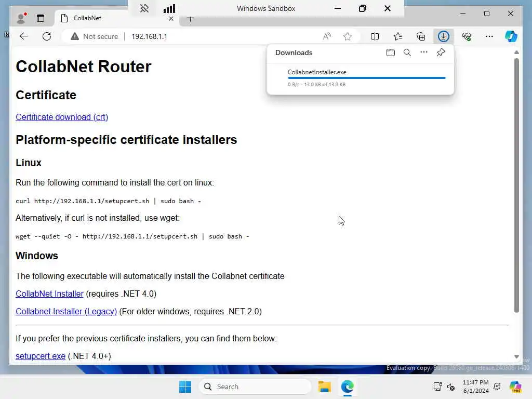Open a new browser tab

click(x=191, y=19)
